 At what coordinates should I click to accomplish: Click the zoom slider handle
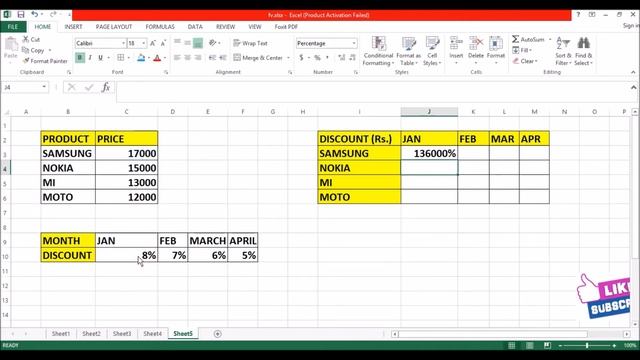coord(587,346)
